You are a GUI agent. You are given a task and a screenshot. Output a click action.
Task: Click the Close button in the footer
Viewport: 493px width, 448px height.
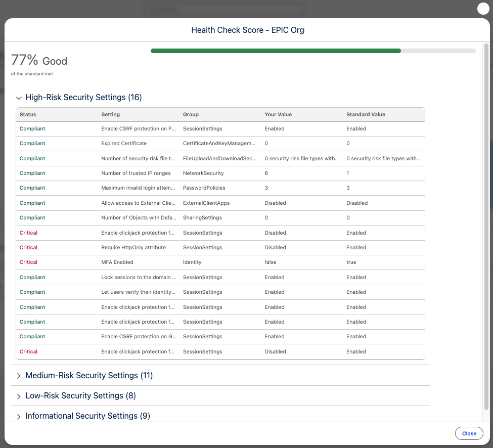[x=469, y=433]
